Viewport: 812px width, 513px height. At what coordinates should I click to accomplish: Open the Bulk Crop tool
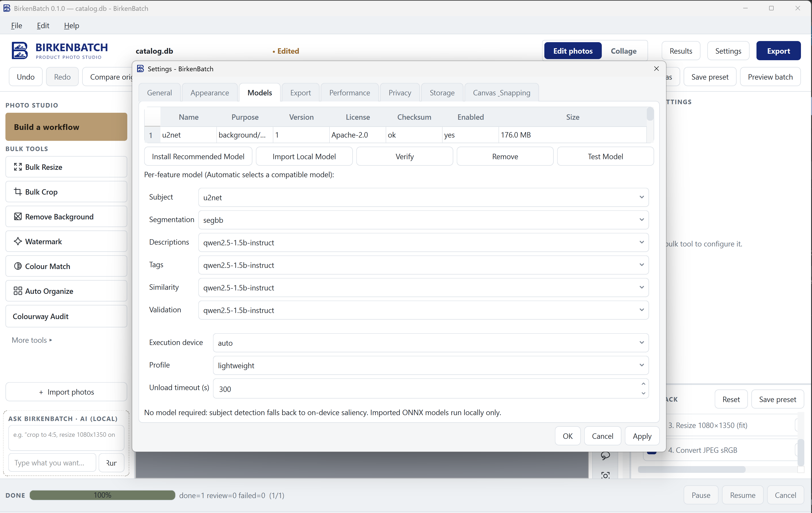click(x=66, y=192)
